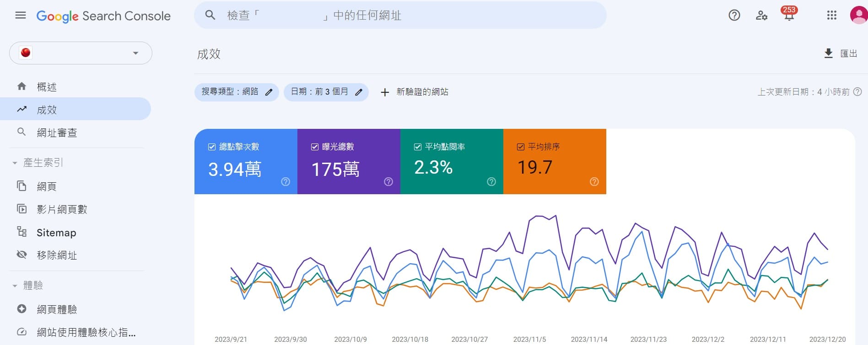Viewport: 868px width, 345px height.
Task: Toggle the 平均排序 checkbox
Action: (x=521, y=147)
